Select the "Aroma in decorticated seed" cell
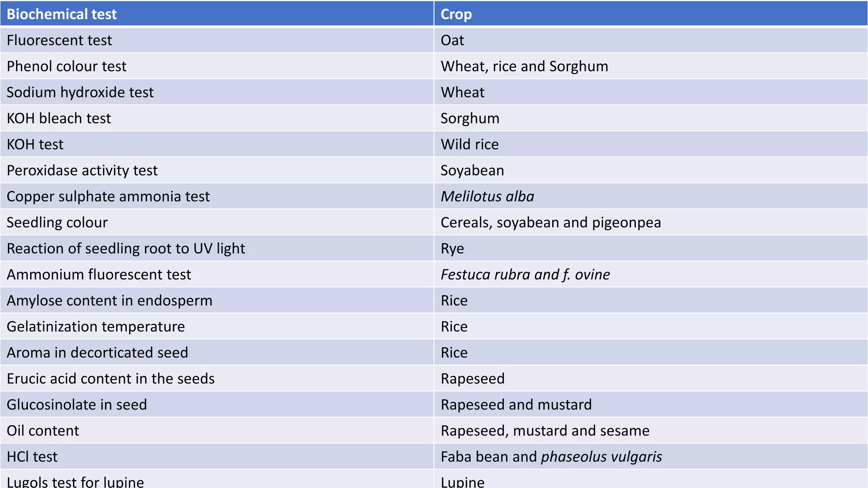868x488 pixels. click(97, 352)
